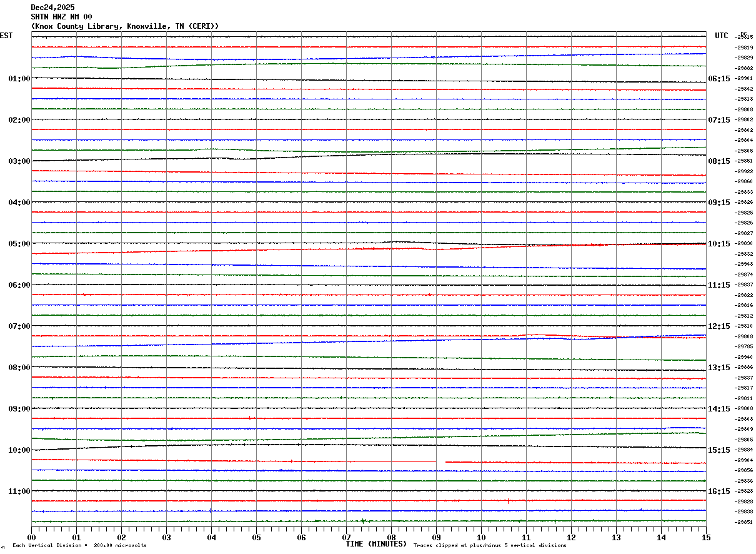Select the DC offset value -29874

tap(744, 274)
